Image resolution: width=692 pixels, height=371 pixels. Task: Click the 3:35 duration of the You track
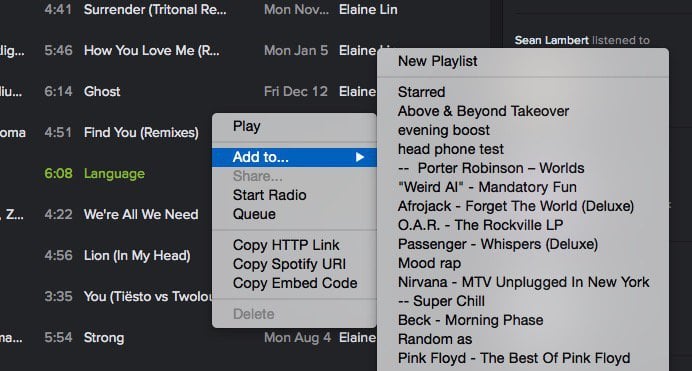(58, 296)
